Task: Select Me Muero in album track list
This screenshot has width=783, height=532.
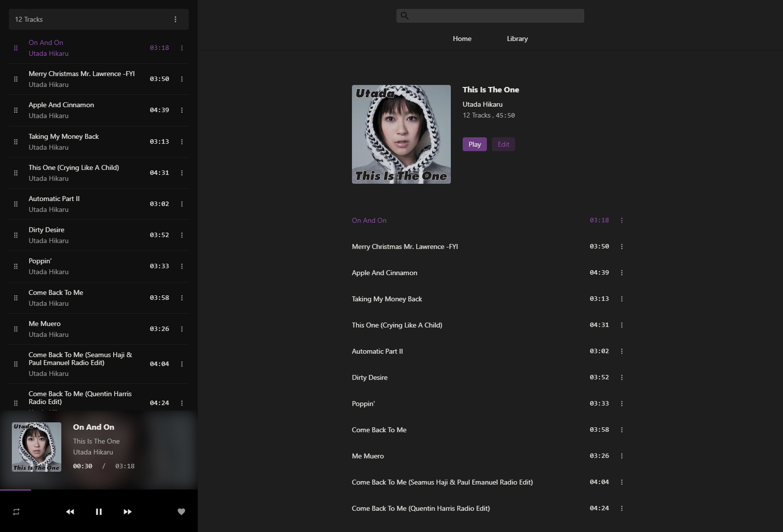Action: tap(368, 456)
